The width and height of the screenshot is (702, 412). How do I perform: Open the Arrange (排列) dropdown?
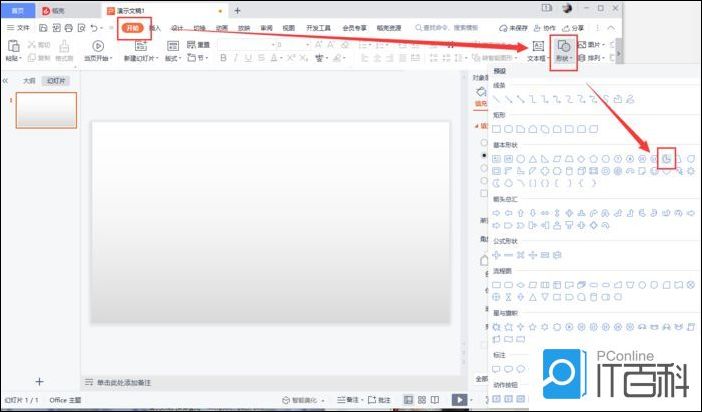591,58
